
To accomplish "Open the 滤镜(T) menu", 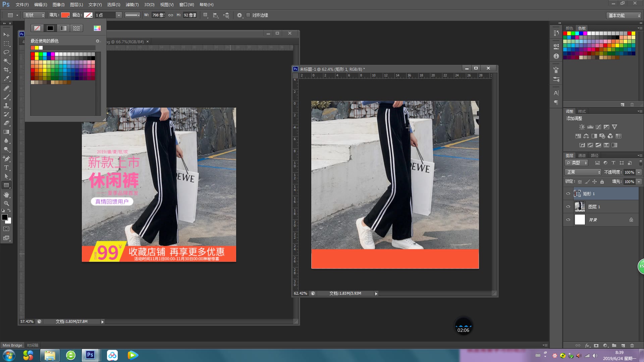I will (x=132, y=5).
